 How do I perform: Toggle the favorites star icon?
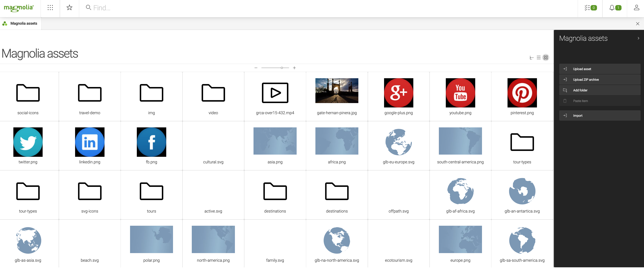(x=69, y=7)
